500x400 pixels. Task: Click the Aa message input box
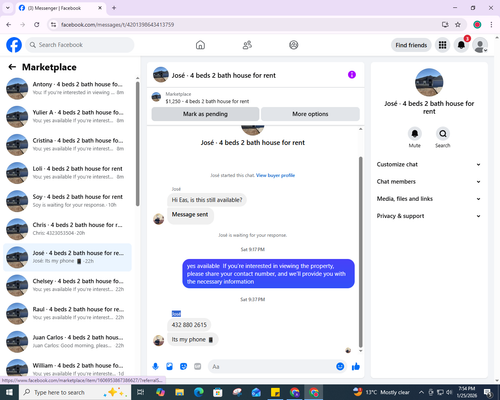(x=272, y=367)
